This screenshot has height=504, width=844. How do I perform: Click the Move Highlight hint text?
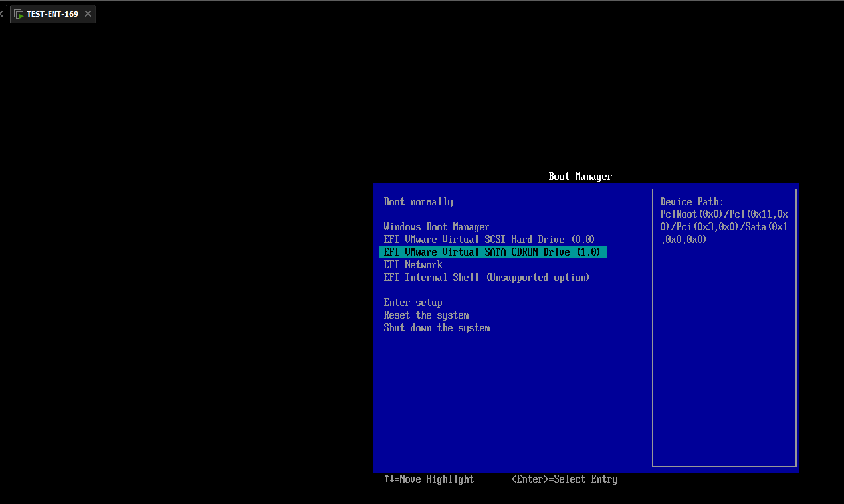[x=429, y=479]
